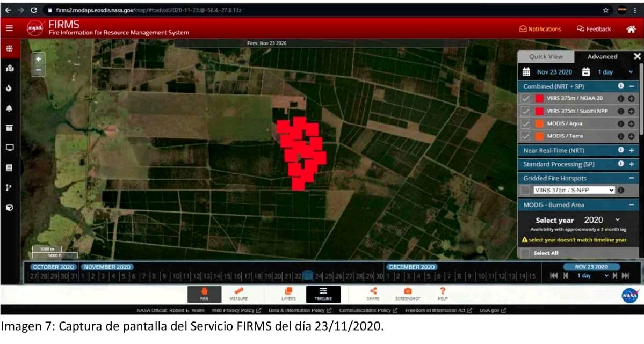Click orange color swatch for MODIS / Terra
Viewport: 644px width, 344px height.
click(539, 136)
